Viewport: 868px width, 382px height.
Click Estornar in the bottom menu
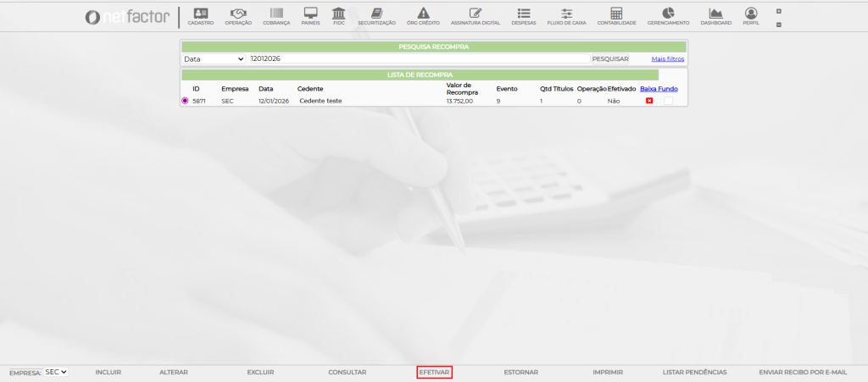pos(520,372)
